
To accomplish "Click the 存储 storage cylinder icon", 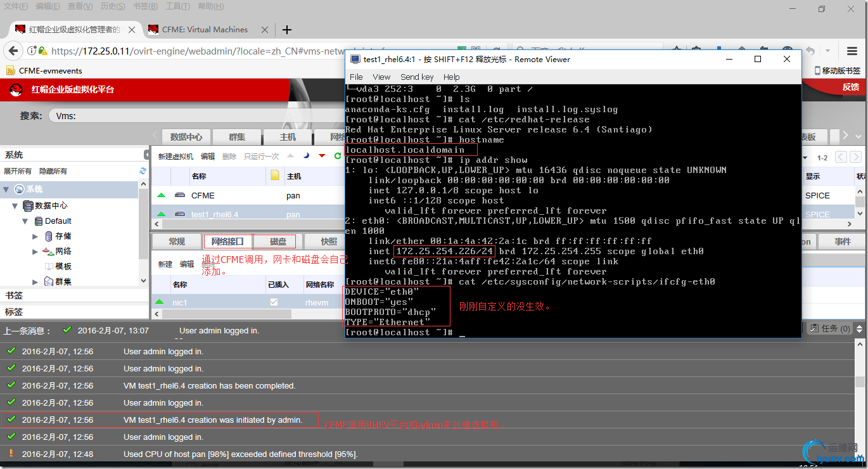I will click(x=49, y=236).
